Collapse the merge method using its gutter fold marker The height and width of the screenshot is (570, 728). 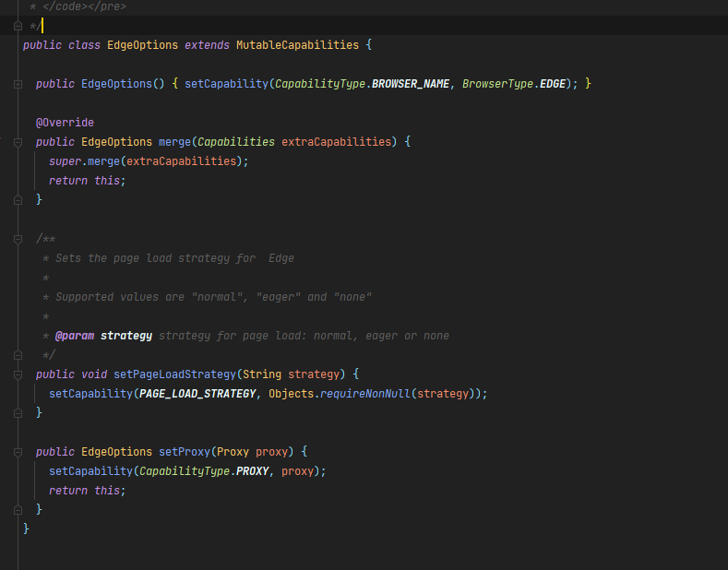pos(18,142)
